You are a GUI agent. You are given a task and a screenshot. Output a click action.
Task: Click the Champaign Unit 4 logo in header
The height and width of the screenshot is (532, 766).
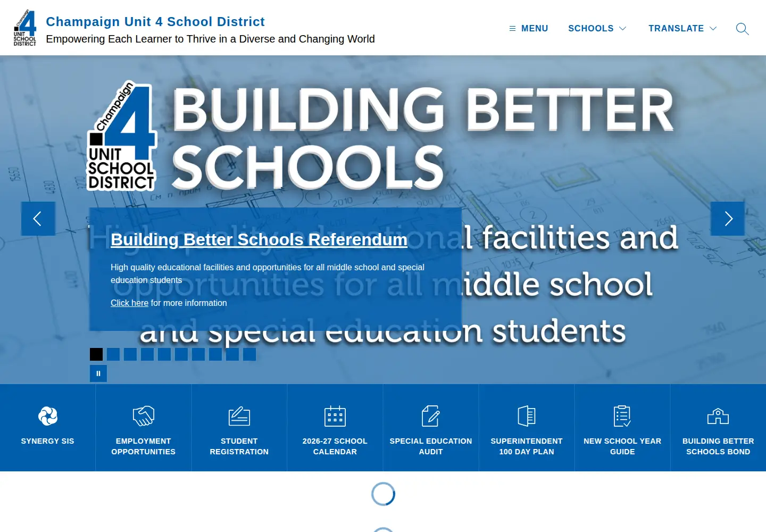click(25, 28)
